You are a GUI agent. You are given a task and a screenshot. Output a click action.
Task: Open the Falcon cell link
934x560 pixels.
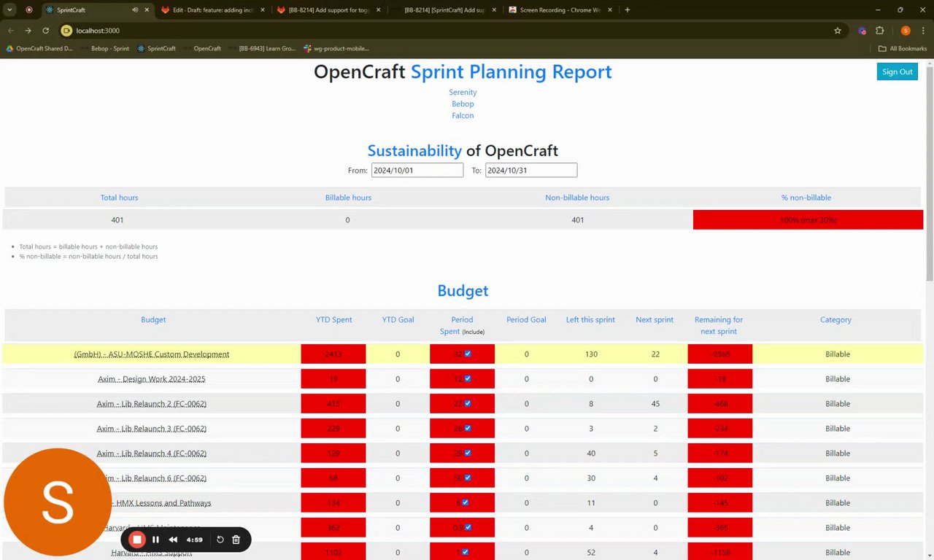463,115
